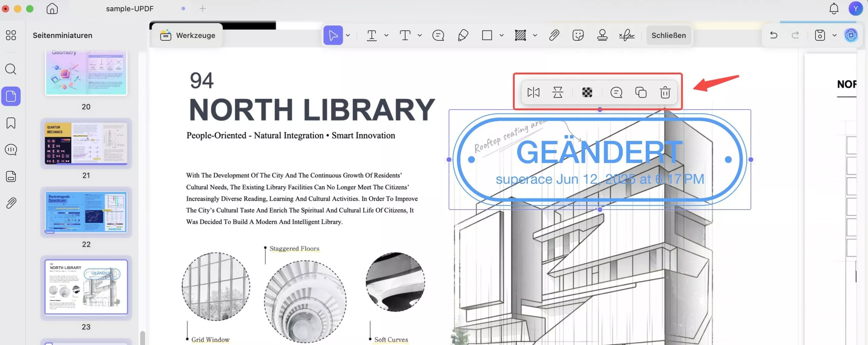
Task: Copy the selected stamp
Action: point(640,92)
